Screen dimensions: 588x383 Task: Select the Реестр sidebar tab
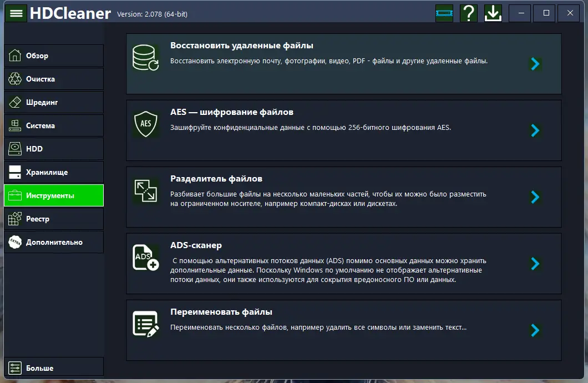tap(54, 219)
